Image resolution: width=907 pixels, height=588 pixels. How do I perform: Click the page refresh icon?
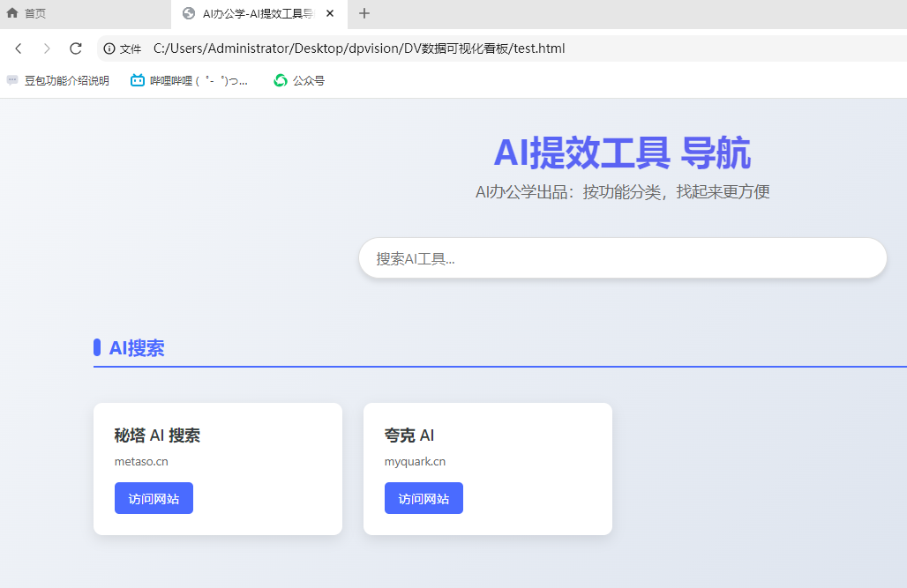tap(75, 48)
